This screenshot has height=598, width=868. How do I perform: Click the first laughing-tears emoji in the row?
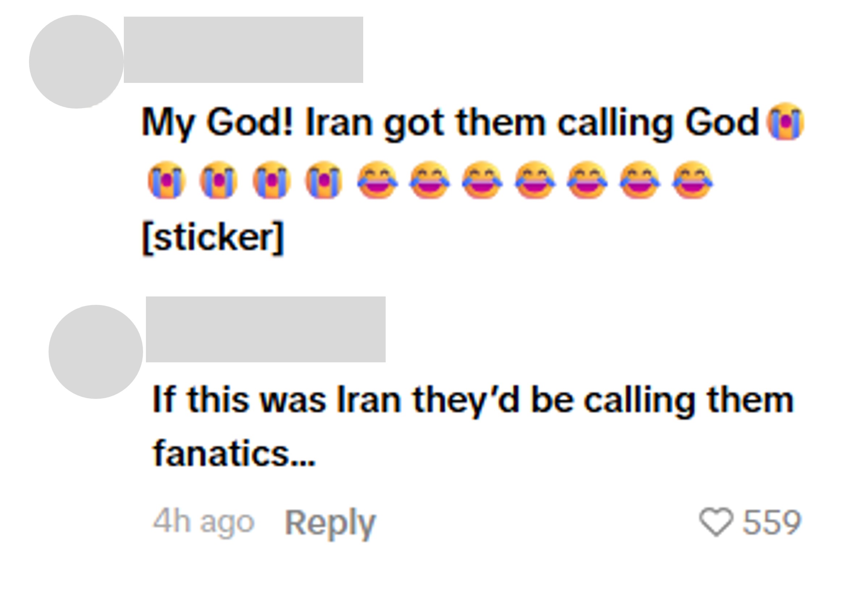click(x=377, y=180)
